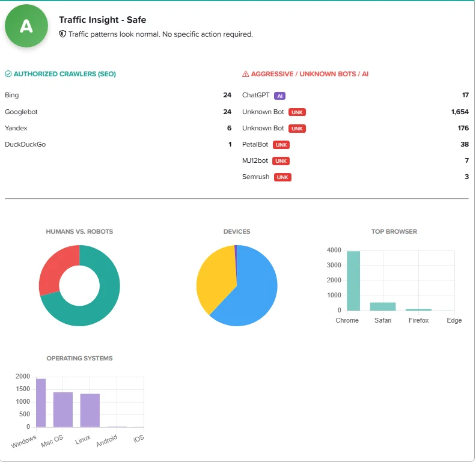Click the UNK badge on the 1,654 Unknown Bot row
476x462 pixels.
coord(297,112)
